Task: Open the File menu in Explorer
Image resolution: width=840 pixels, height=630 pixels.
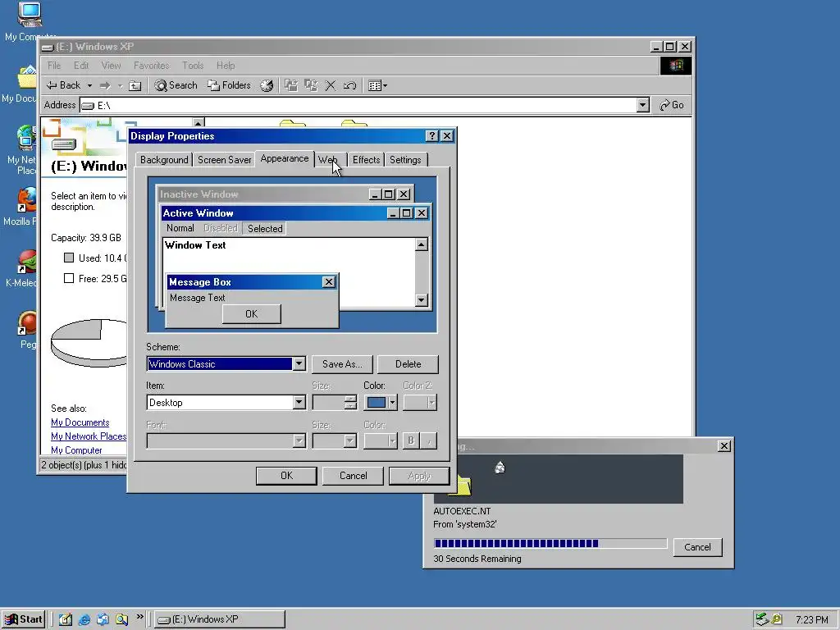Action: tap(54, 66)
